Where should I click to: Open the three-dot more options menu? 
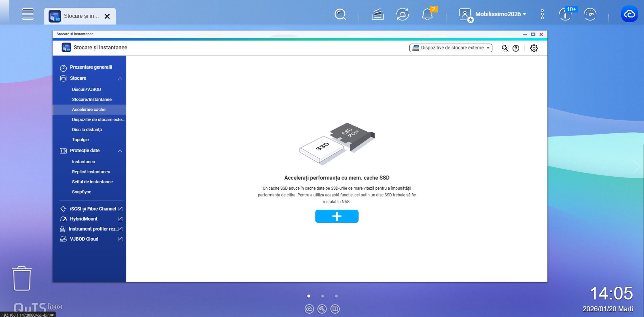[542, 14]
